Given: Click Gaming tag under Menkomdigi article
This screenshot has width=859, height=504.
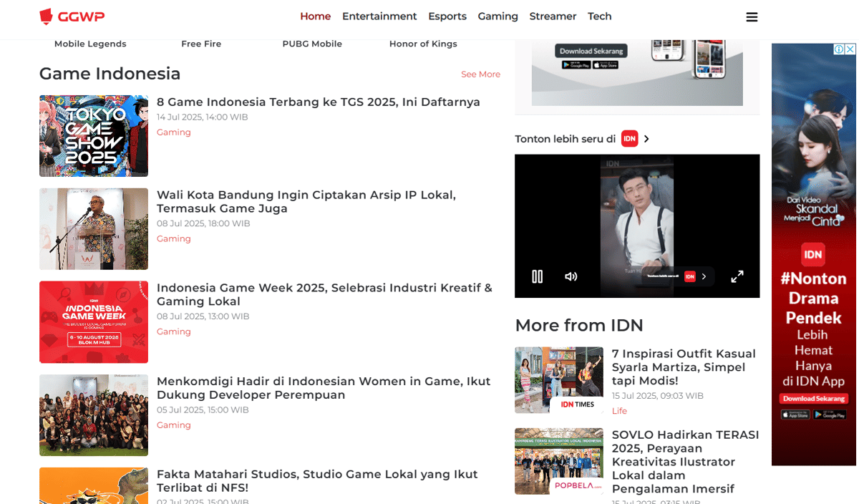Looking at the screenshot, I should click(x=174, y=425).
